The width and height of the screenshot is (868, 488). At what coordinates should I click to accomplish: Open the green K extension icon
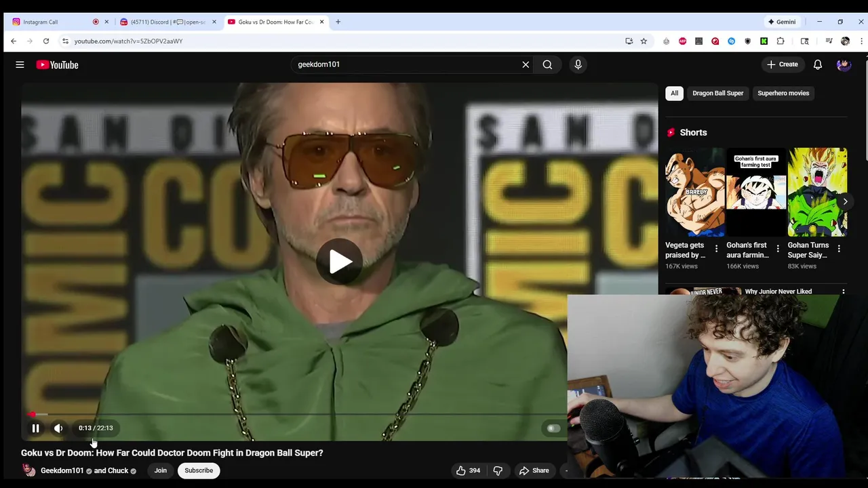click(764, 41)
